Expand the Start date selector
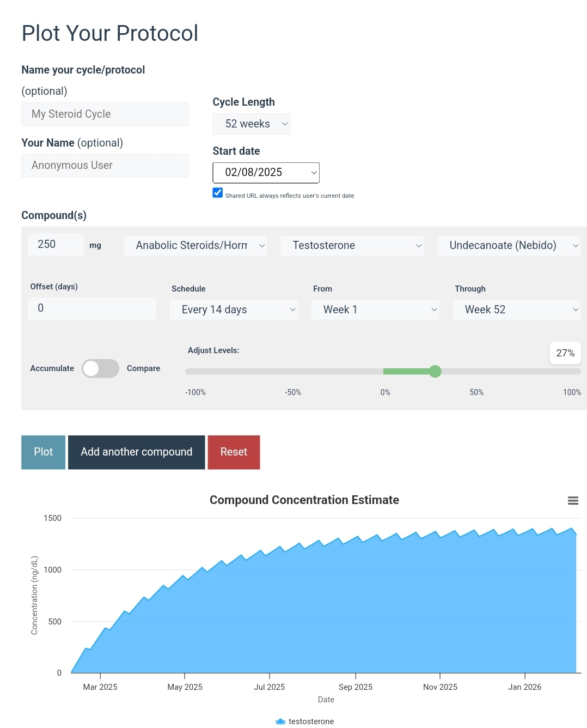 266,173
